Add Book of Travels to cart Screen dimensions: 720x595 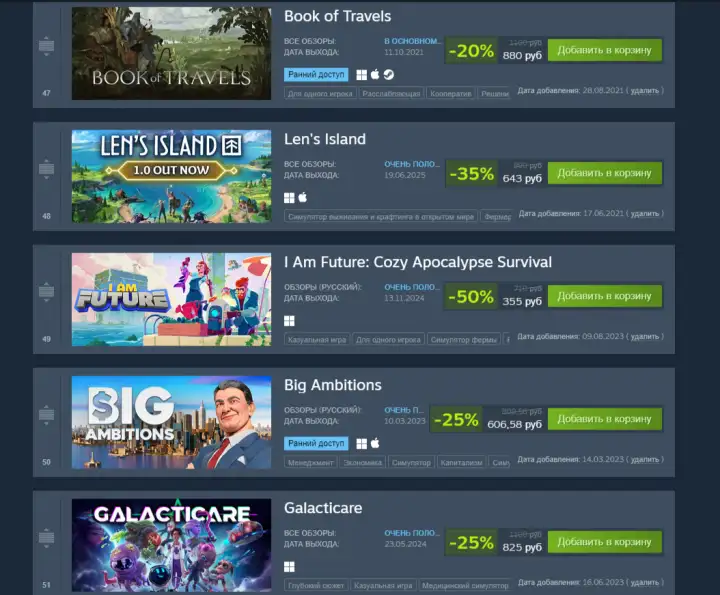604,50
